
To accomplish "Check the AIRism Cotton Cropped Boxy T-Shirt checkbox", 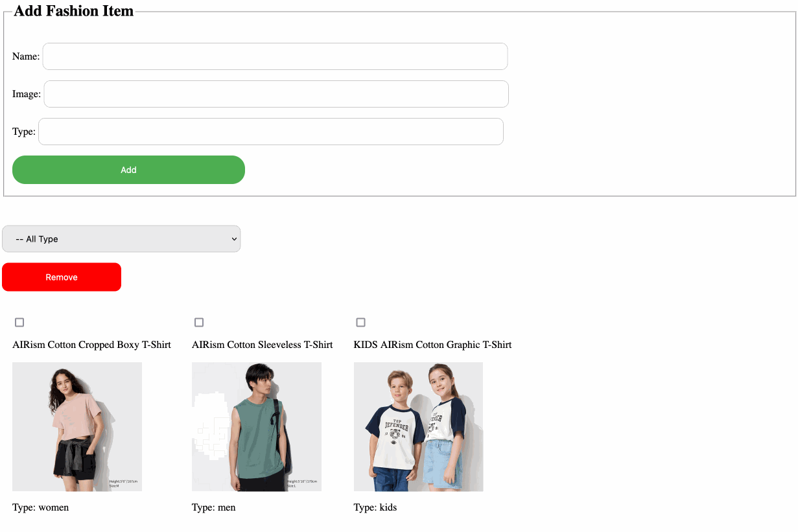I will click(19, 323).
